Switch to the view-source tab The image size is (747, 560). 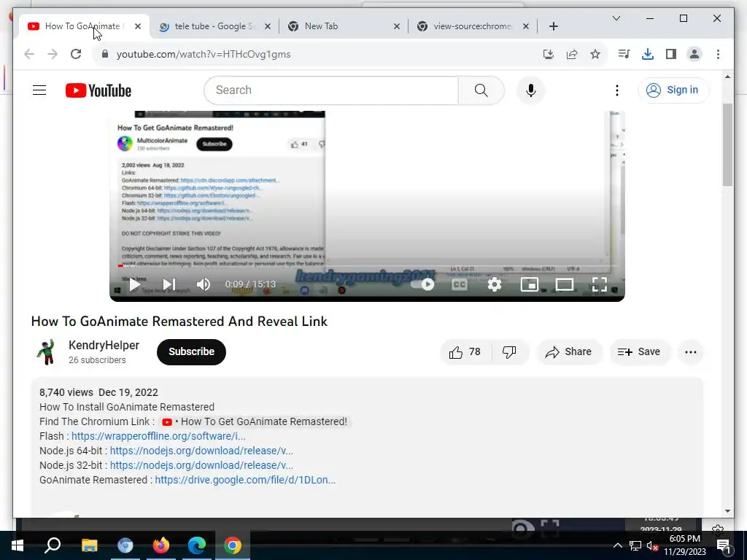(x=472, y=26)
